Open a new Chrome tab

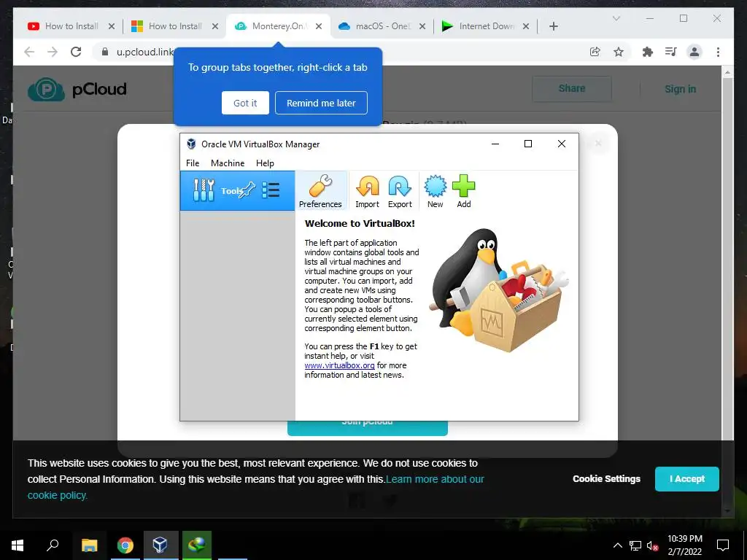(x=554, y=26)
